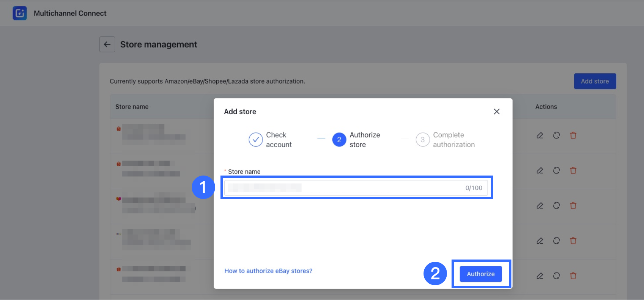This screenshot has height=300, width=644.
Task: Click the edit pencil in second store row
Action: click(540, 171)
